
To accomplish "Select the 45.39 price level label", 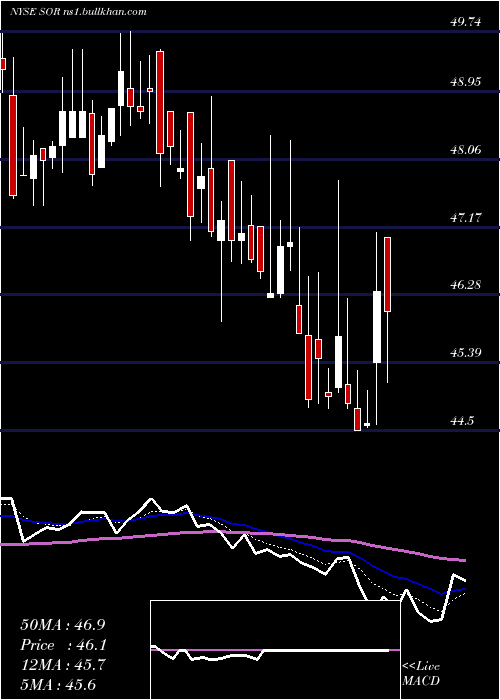I will (x=467, y=353).
